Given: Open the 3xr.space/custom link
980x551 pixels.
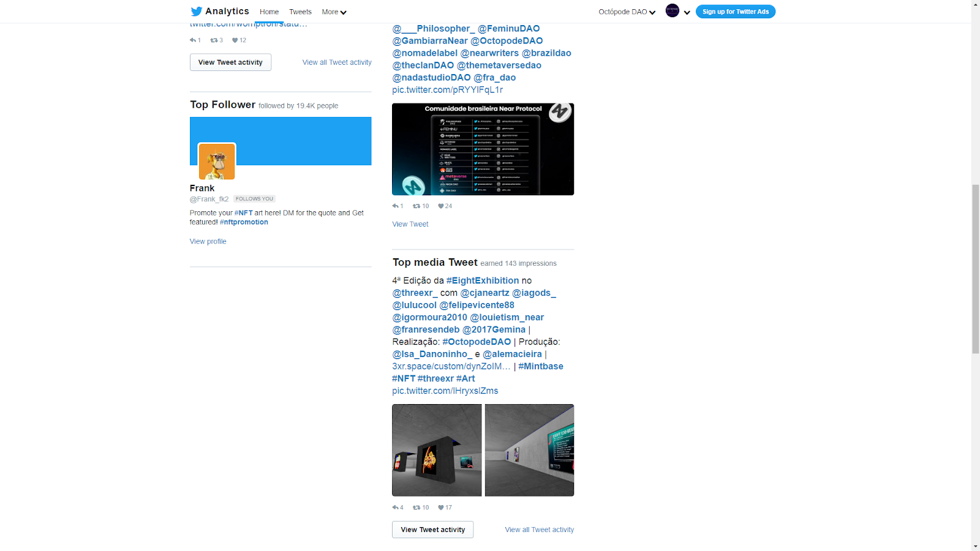Looking at the screenshot, I should point(451,366).
